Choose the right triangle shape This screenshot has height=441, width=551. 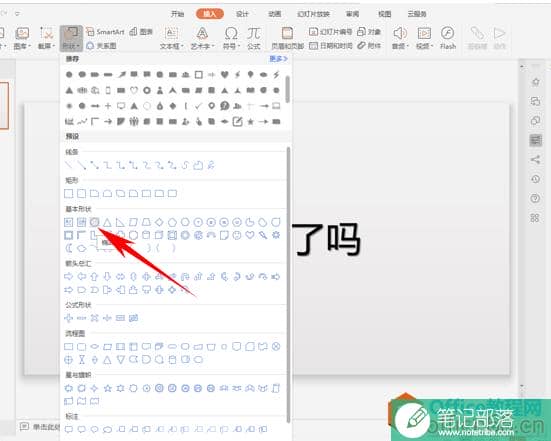pyautogui.click(x=120, y=222)
